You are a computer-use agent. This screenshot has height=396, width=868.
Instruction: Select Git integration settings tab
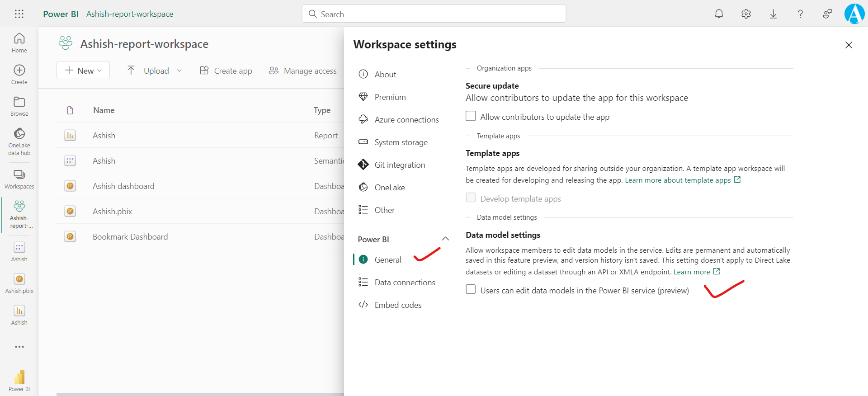pyautogui.click(x=399, y=165)
